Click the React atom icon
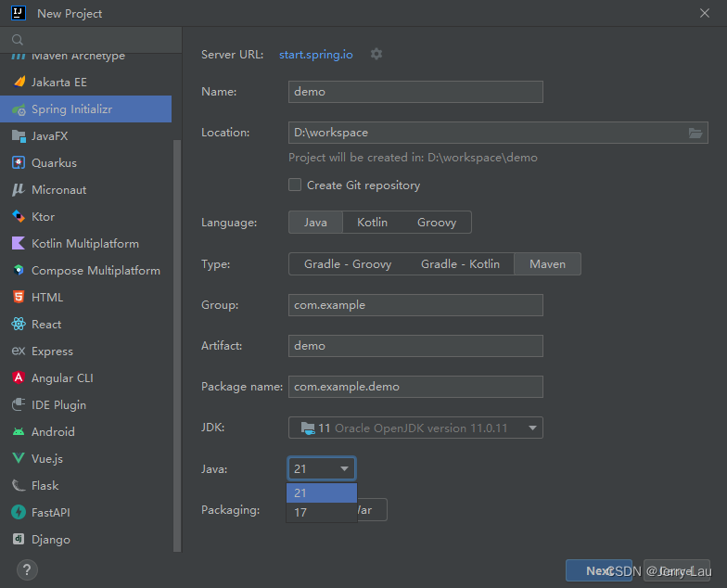This screenshot has width=727, height=588. click(x=19, y=325)
